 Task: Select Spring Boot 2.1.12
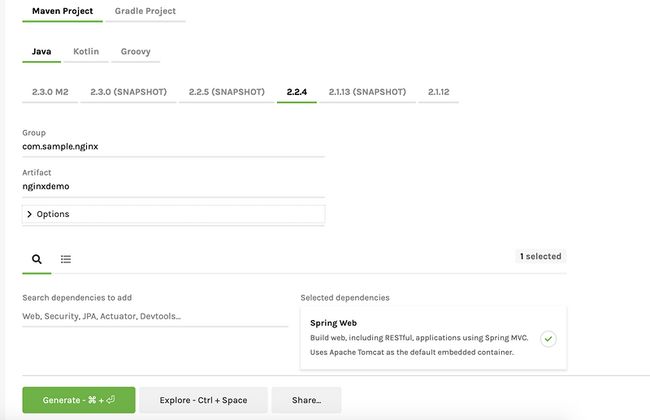pos(439,92)
